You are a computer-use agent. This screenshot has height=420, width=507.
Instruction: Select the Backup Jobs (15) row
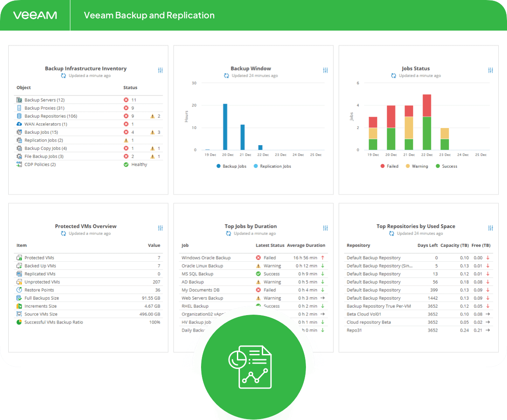[x=88, y=132]
